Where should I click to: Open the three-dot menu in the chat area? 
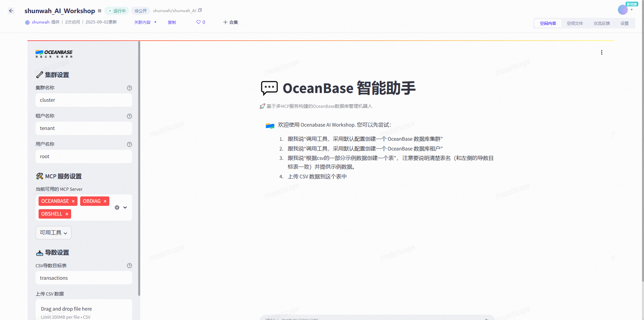click(x=601, y=52)
